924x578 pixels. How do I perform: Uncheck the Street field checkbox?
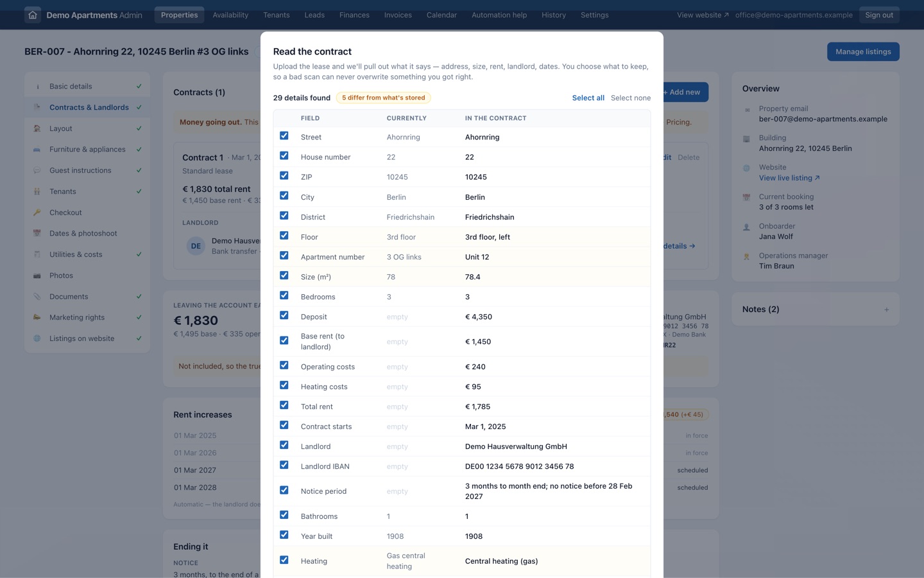(284, 136)
